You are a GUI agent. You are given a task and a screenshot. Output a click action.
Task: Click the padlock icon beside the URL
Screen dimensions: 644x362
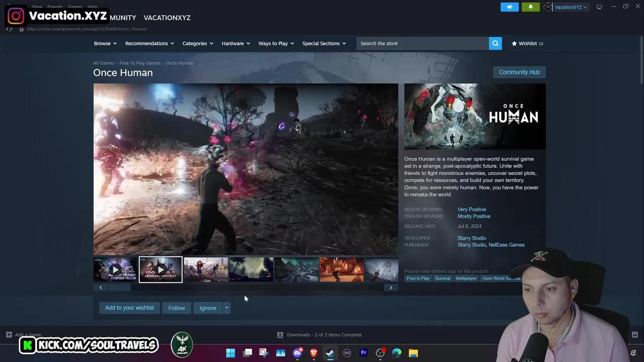(21, 29)
